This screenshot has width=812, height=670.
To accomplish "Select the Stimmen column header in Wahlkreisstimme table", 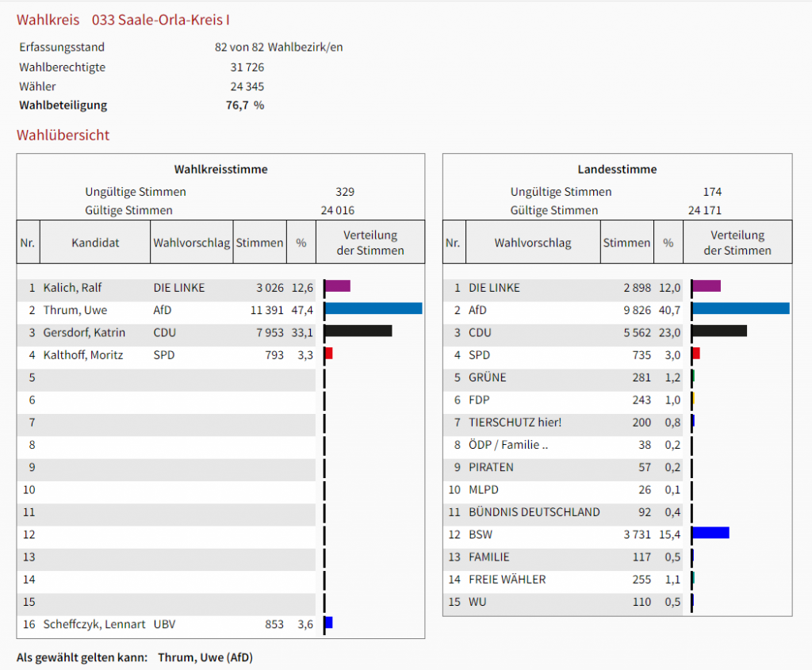I will pos(259,243).
